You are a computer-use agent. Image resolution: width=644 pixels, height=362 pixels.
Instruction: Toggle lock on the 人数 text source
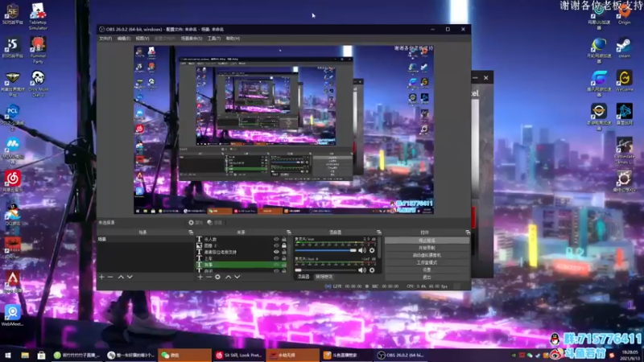[284, 239]
